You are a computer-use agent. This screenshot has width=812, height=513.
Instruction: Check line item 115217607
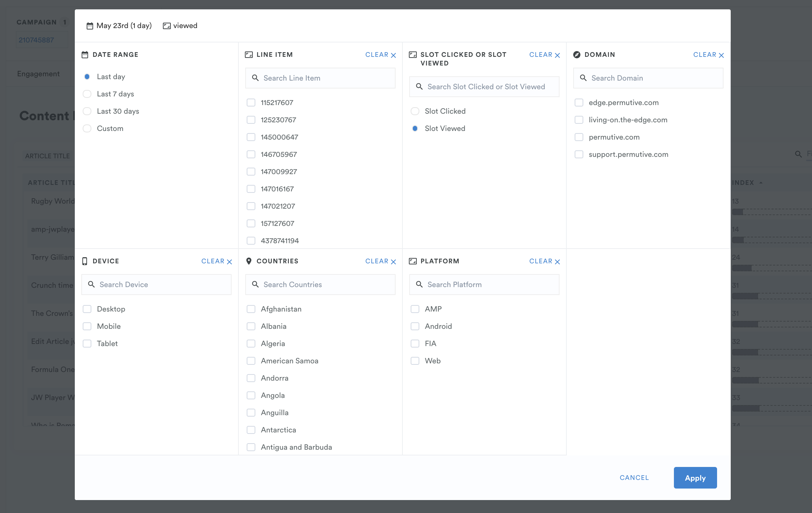click(251, 103)
